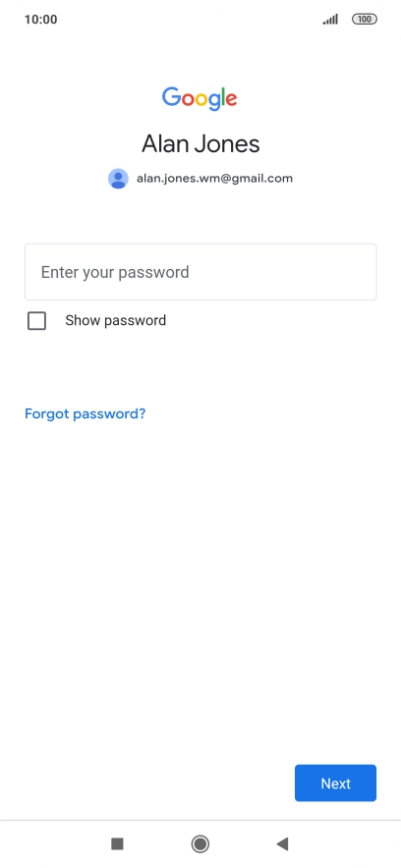The image size is (401, 868).
Task: Tap the Enter your password placeholder text
Action: [115, 272]
